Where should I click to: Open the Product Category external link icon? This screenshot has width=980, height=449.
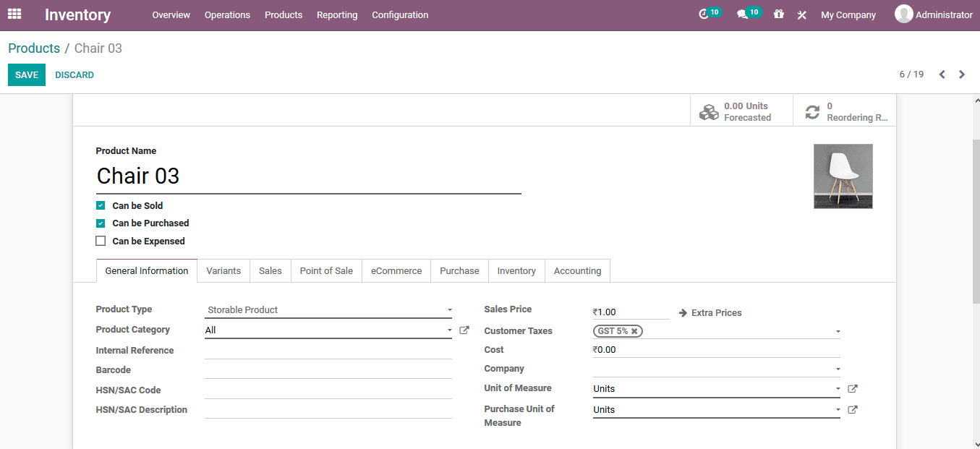(x=464, y=329)
